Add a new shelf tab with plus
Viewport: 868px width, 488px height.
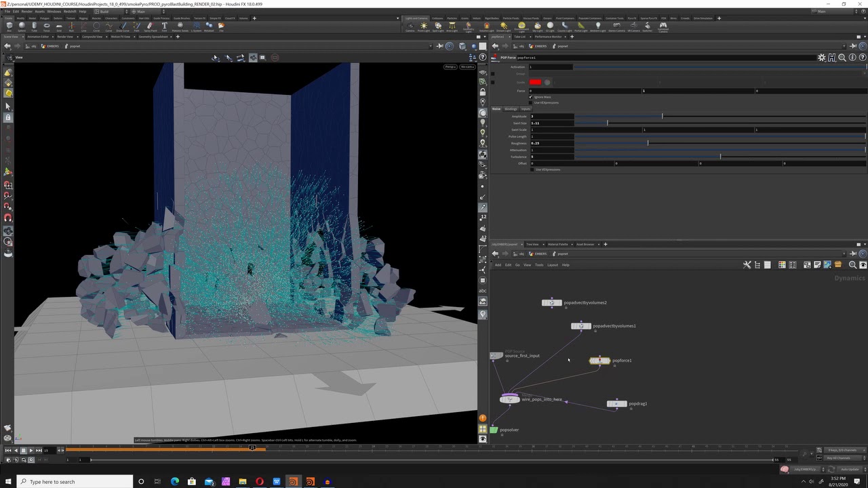click(254, 18)
